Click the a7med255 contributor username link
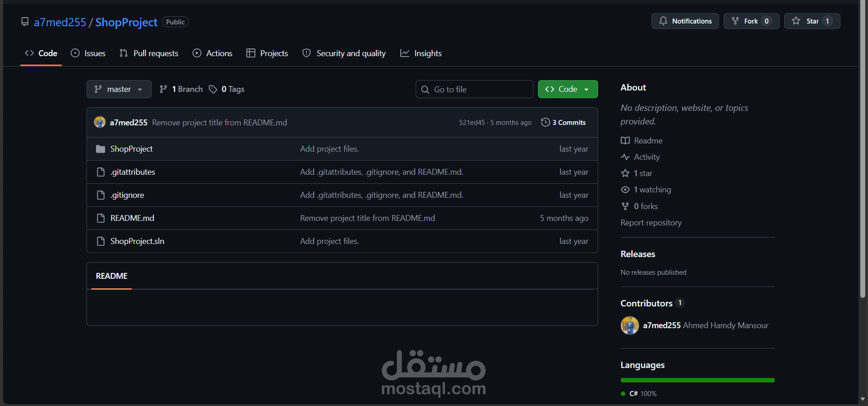 (662, 325)
